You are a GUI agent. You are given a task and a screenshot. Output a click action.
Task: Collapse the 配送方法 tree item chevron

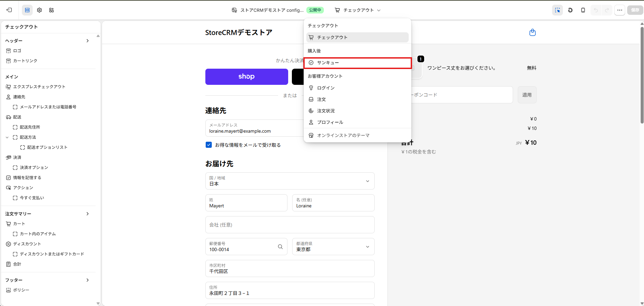(7, 137)
